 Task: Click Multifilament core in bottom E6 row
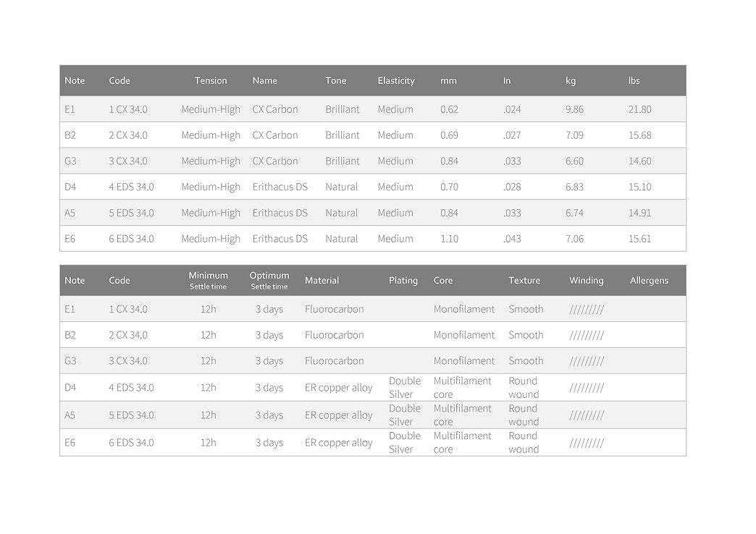pos(462,443)
